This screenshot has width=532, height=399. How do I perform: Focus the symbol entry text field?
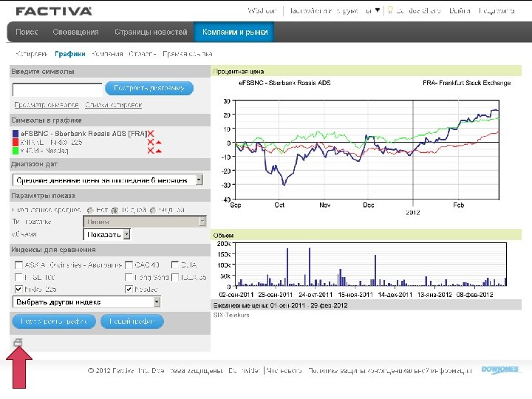tap(58, 89)
